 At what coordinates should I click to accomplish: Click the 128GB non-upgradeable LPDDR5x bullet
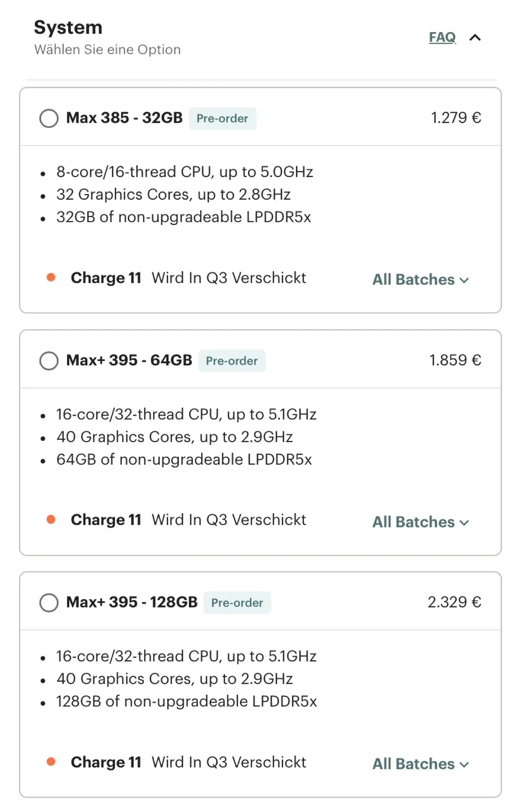pyautogui.click(x=186, y=701)
